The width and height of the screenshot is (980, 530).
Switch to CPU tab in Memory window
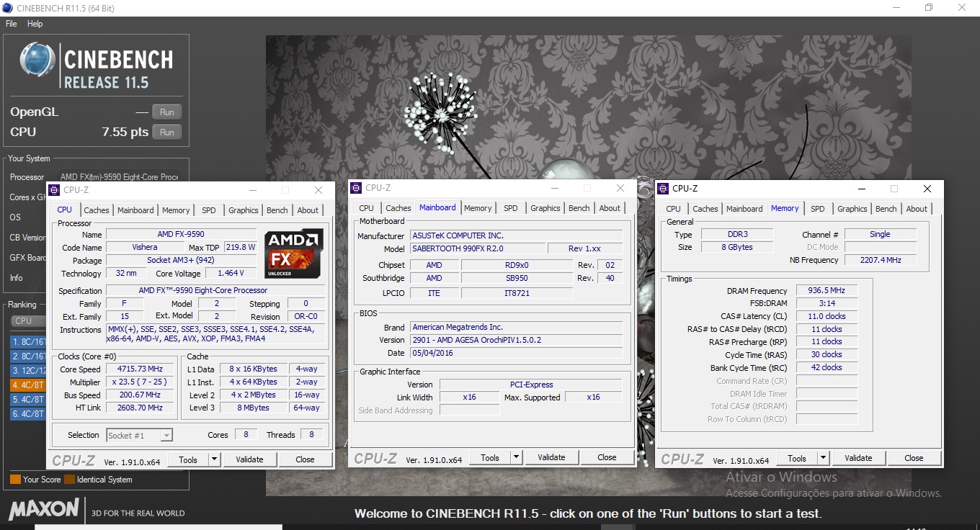coord(673,209)
